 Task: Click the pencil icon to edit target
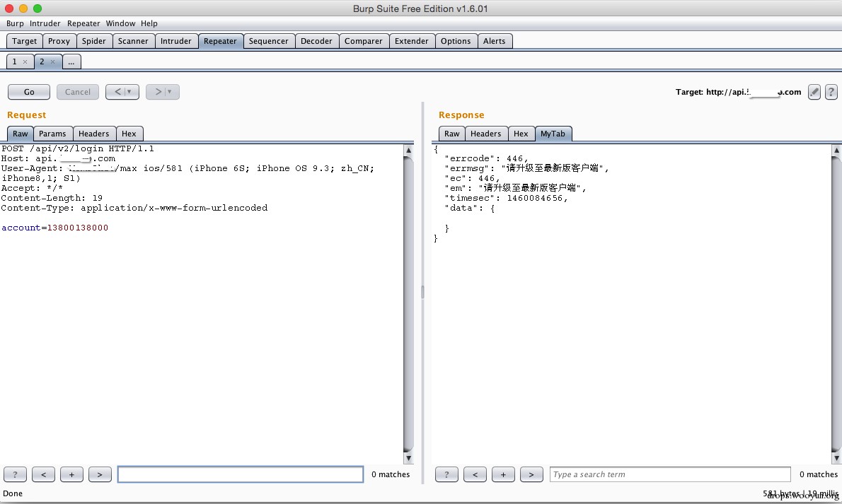(814, 92)
